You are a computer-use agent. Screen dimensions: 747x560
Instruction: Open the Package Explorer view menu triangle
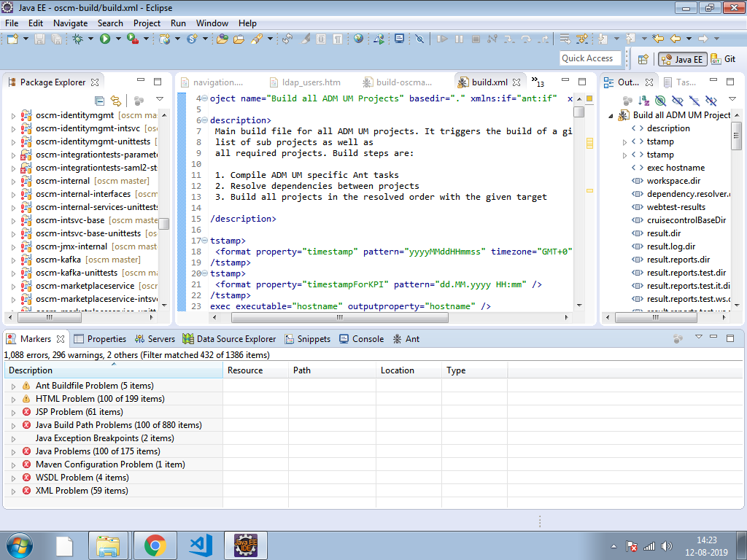click(x=160, y=99)
